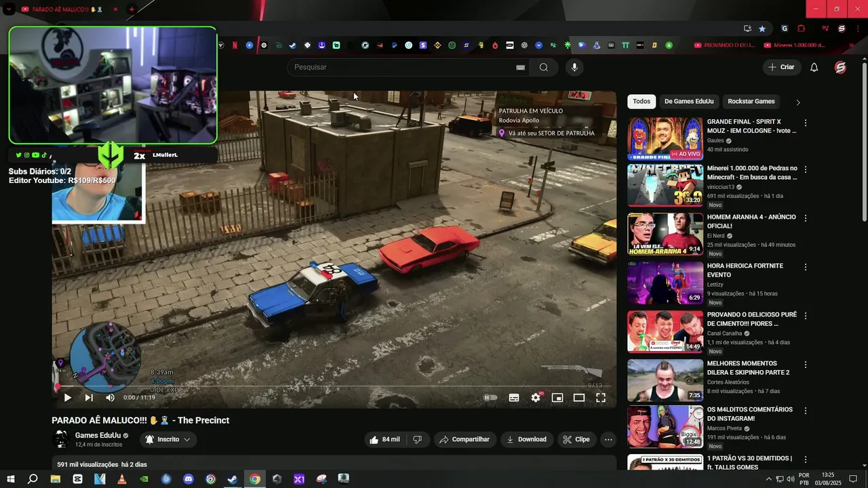The height and width of the screenshot is (488, 868).
Task: Expand the Inscrito subscription dropdown
Action: pyautogui.click(x=168, y=439)
